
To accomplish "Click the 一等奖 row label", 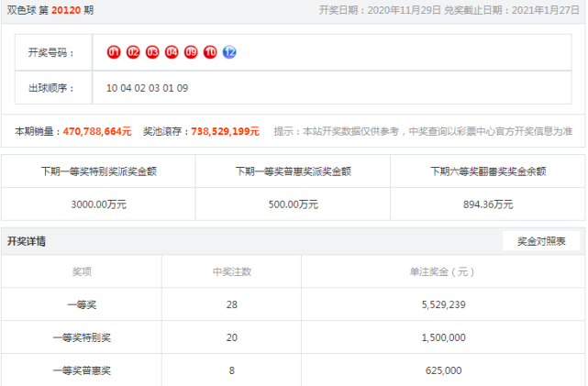I will tap(82, 304).
